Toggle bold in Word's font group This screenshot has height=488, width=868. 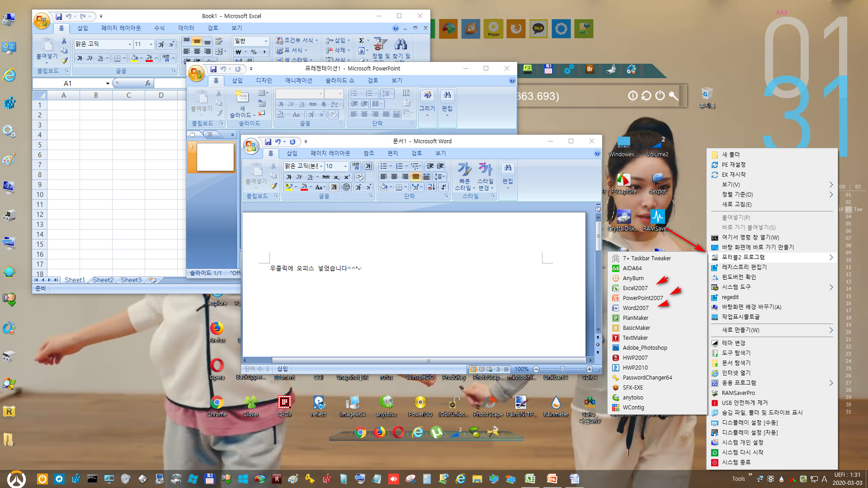tap(289, 177)
